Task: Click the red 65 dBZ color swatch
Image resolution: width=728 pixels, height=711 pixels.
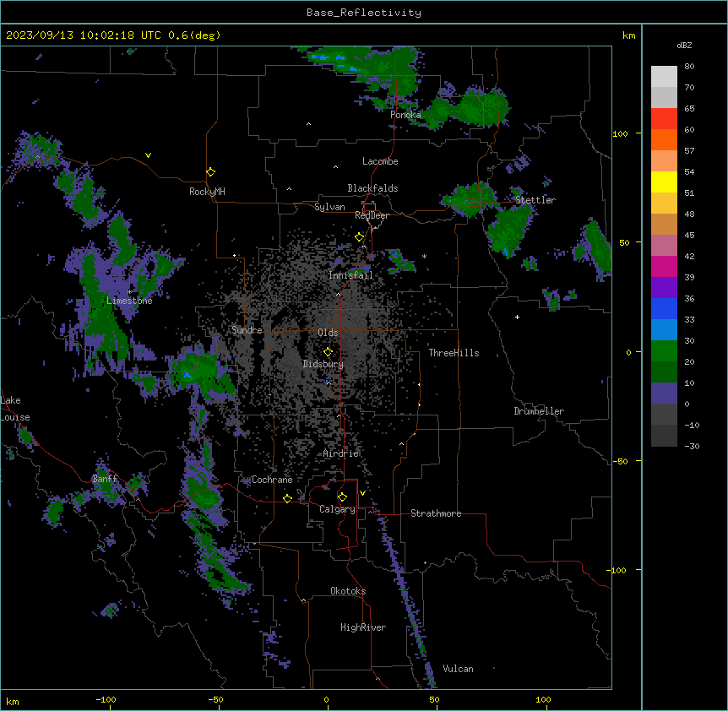Action: pos(664,118)
